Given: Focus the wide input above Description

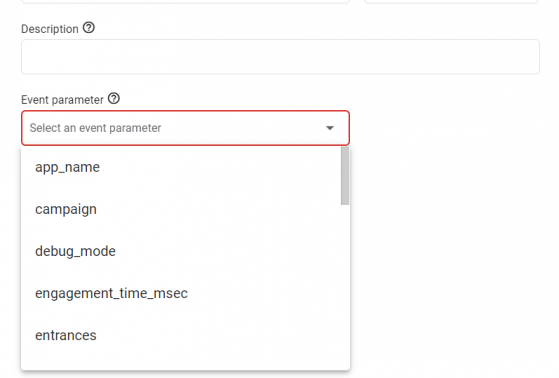Looking at the screenshot, I should pos(185,1).
